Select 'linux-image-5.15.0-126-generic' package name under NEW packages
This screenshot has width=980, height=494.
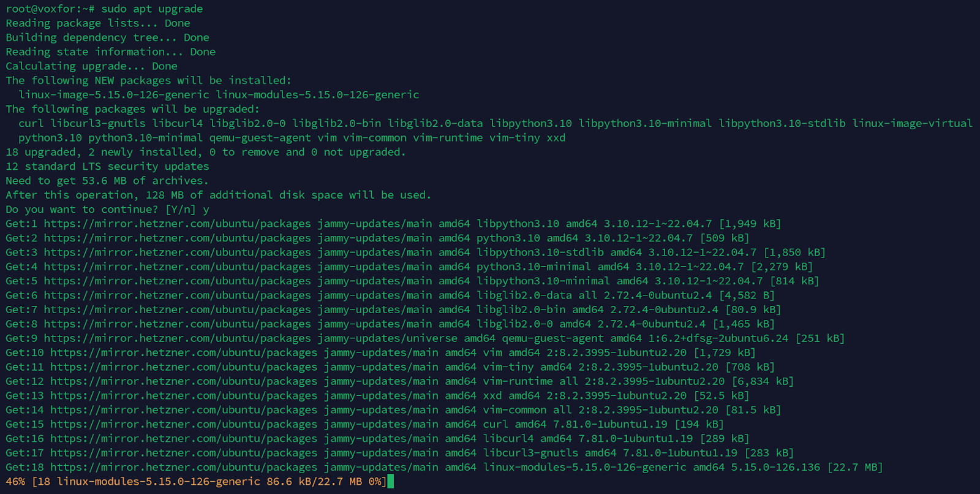(x=114, y=95)
